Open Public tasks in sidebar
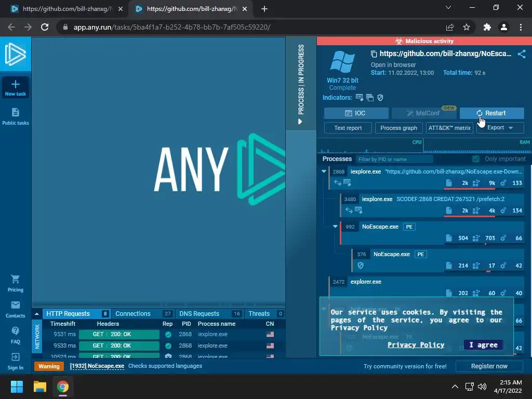The width and height of the screenshot is (532, 399). [x=15, y=117]
